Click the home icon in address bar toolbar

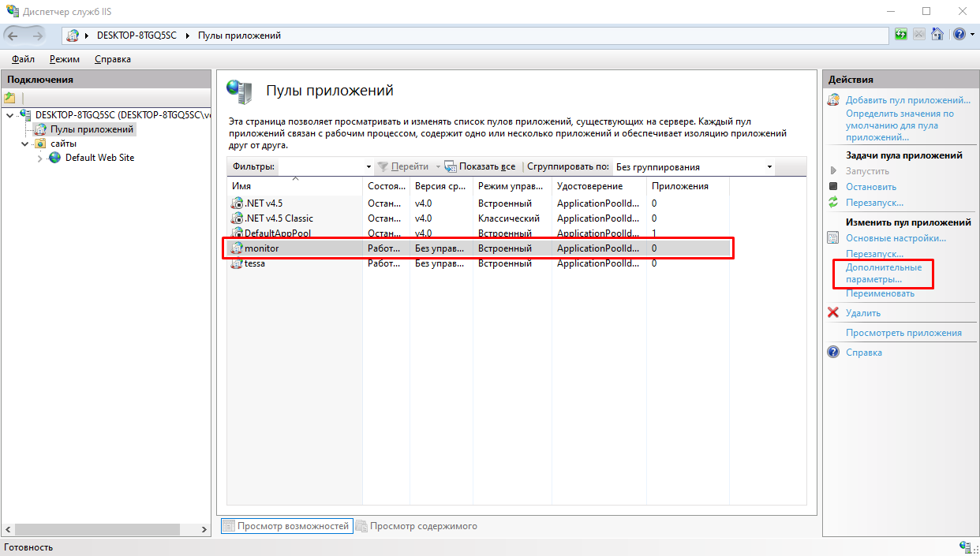937,35
